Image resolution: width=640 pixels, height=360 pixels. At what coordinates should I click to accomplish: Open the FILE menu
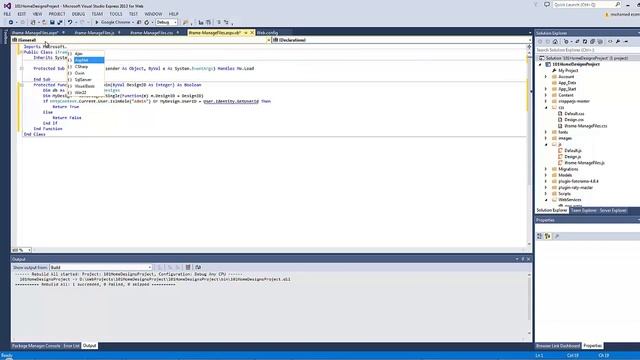click(x=7, y=14)
